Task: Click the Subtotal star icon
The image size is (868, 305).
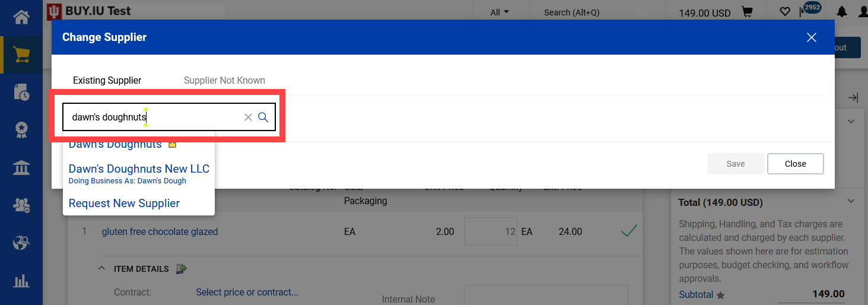Action: 720,295
